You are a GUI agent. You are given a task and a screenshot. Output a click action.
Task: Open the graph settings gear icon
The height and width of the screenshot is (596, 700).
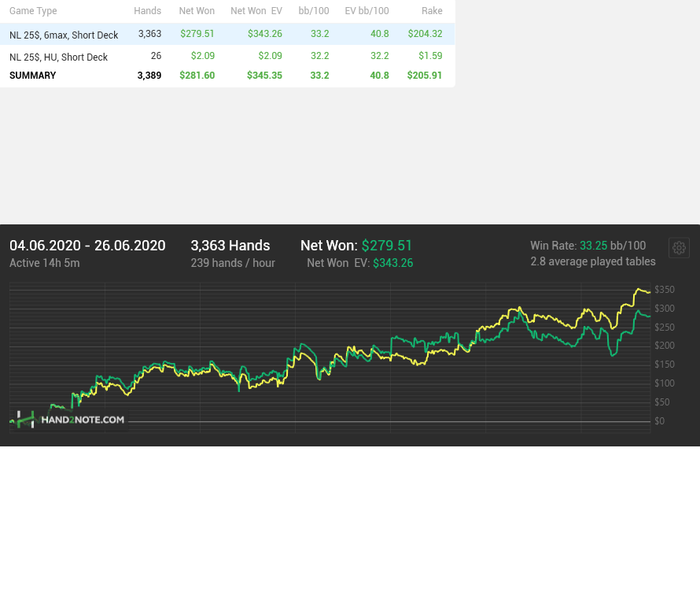(x=679, y=248)
